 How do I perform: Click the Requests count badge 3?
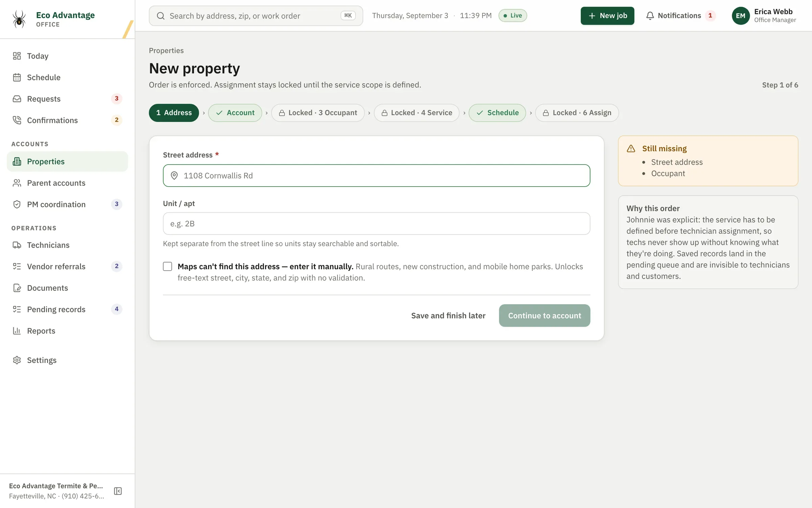click(116, 99)
